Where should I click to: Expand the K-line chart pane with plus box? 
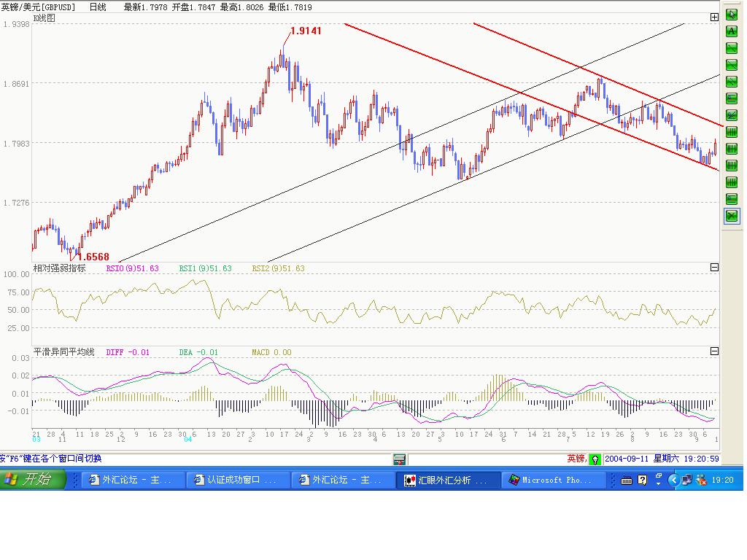coord(714,17)
